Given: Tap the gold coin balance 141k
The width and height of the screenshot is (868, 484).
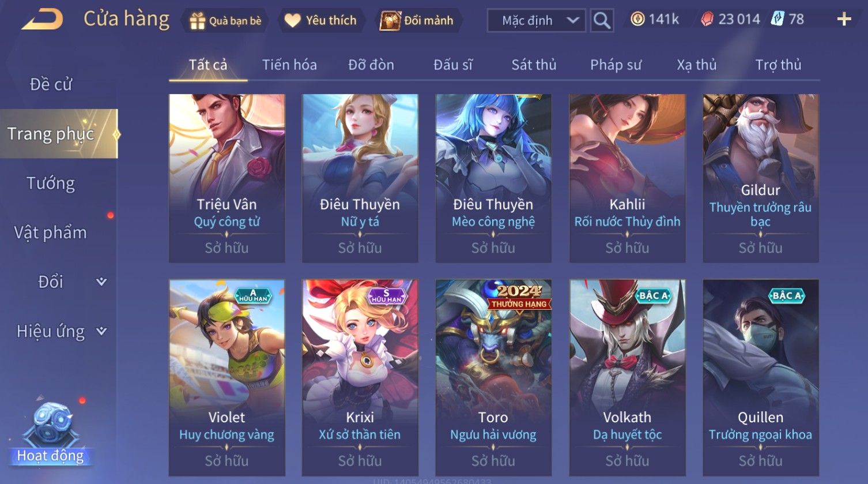Looking at the screenshot, I should (x=655, y=20).
